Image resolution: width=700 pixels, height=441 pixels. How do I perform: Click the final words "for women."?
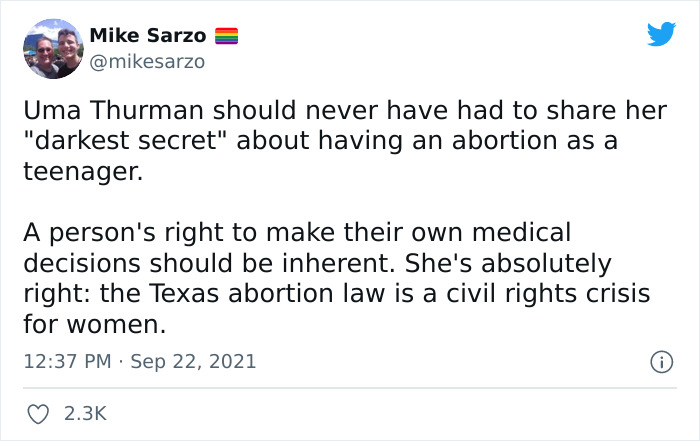pyautogui.click(x=93, y=324)
